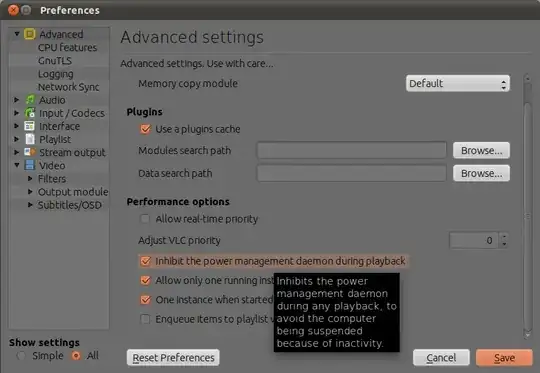
Task: Toggle Use a plugins cache checkbox
Action: pyautogui.click(x=145, y=129)
